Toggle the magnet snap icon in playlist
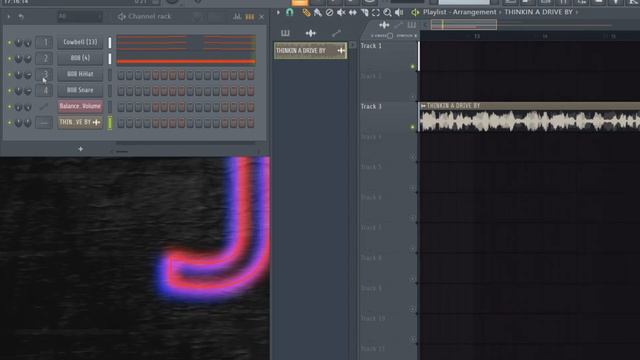640x360 pixels. (x=290, y=12)
